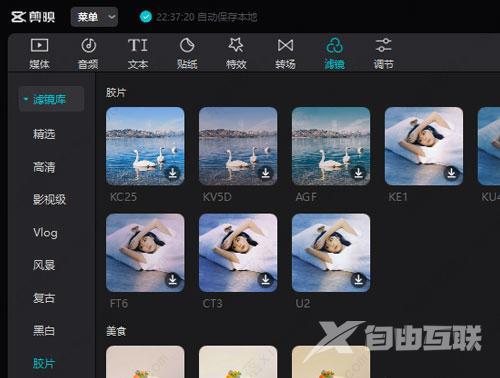Download the AGF filter

click(x=358, y=173)
